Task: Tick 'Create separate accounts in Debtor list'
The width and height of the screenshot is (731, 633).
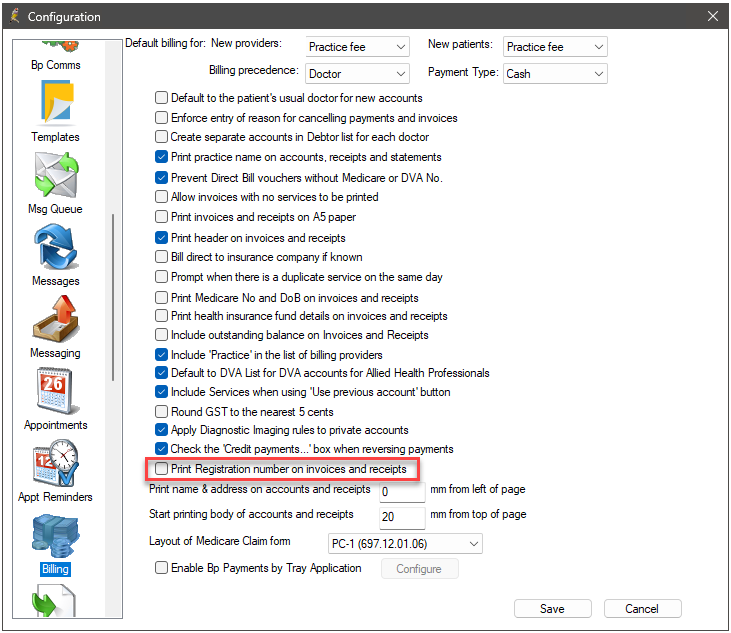Action: (x=161, y=137)
